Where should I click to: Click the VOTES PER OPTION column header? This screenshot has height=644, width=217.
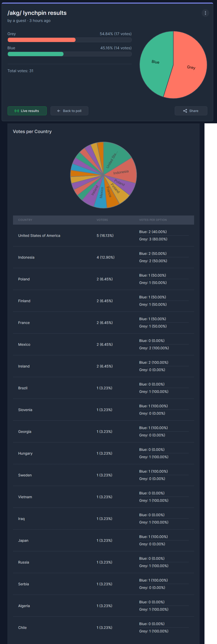[153, 220]
